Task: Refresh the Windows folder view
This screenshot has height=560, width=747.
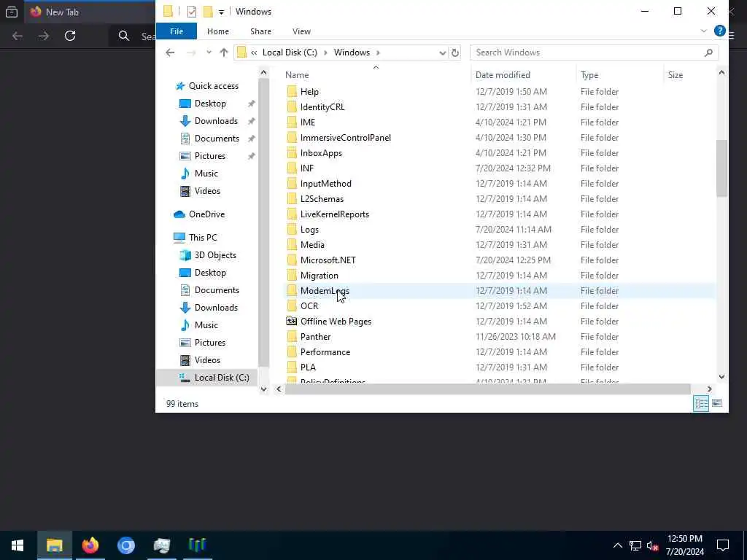Action: [x=455, y=52]
